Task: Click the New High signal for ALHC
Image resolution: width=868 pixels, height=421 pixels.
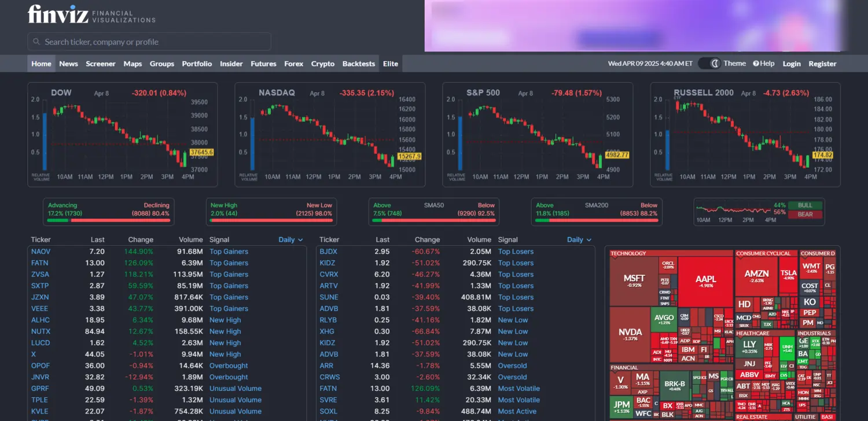Action: coord(225,320)
